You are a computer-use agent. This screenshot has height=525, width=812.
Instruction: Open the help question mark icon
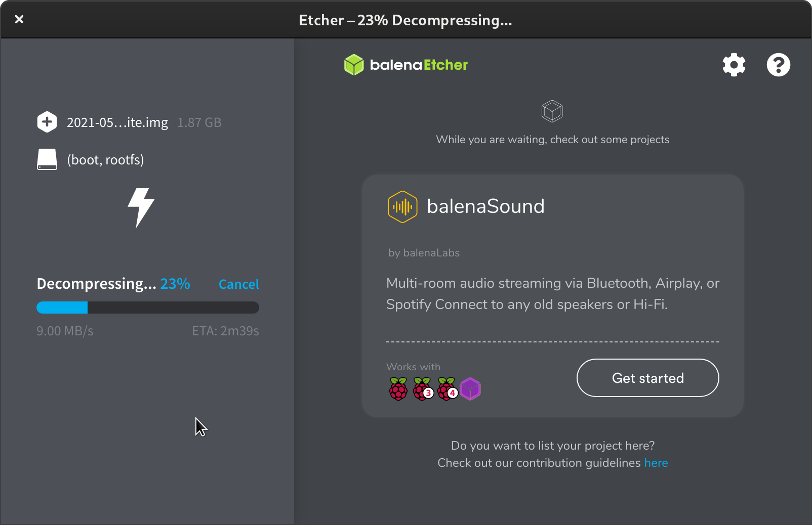click(x=779, y=65)
